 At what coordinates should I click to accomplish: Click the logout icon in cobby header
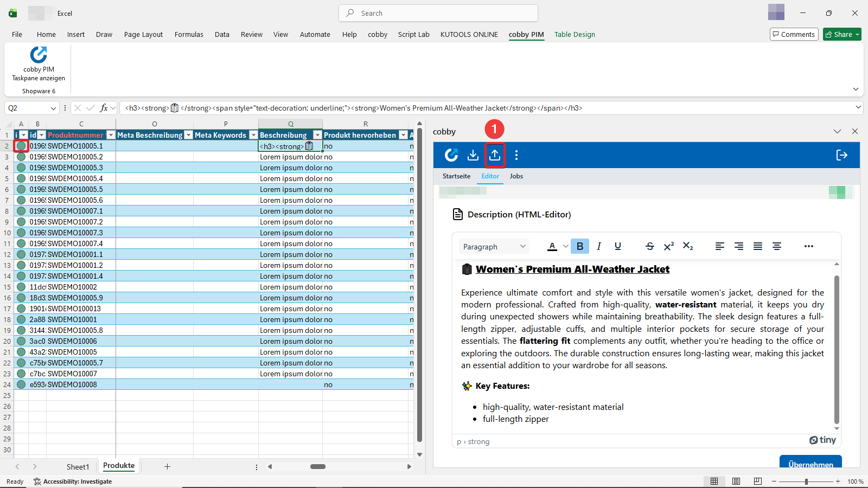click(x=841, y=155)
